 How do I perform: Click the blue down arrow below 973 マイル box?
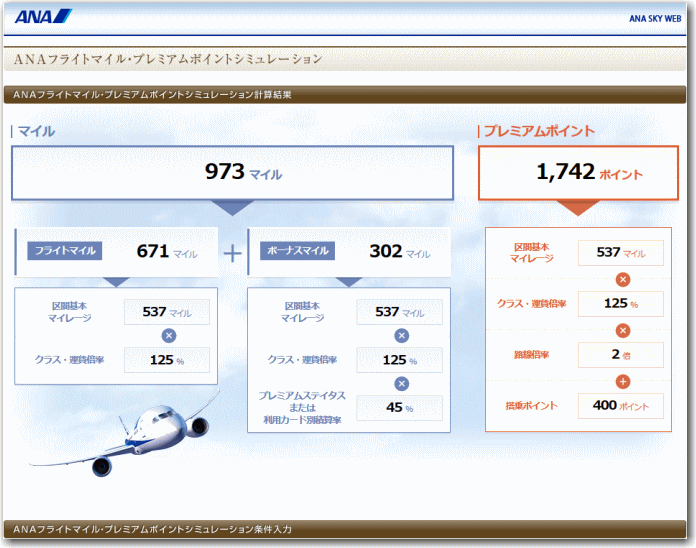pos(233,207)
